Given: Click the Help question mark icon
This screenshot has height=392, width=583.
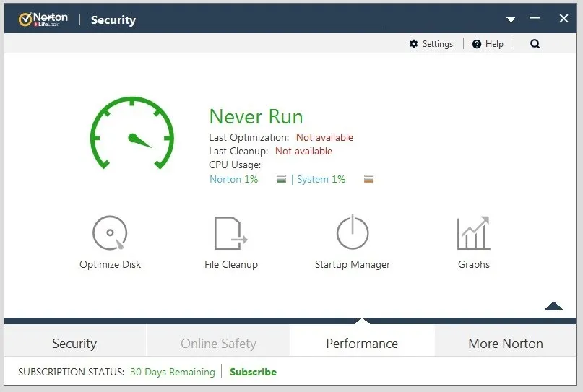Looking at the screenshot, I should coord(477,44).
